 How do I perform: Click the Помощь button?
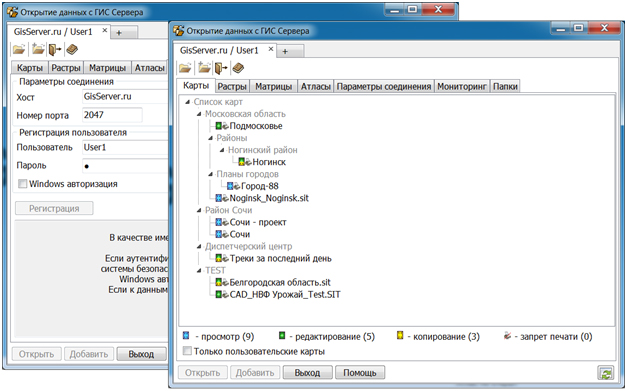coord(360,373)
